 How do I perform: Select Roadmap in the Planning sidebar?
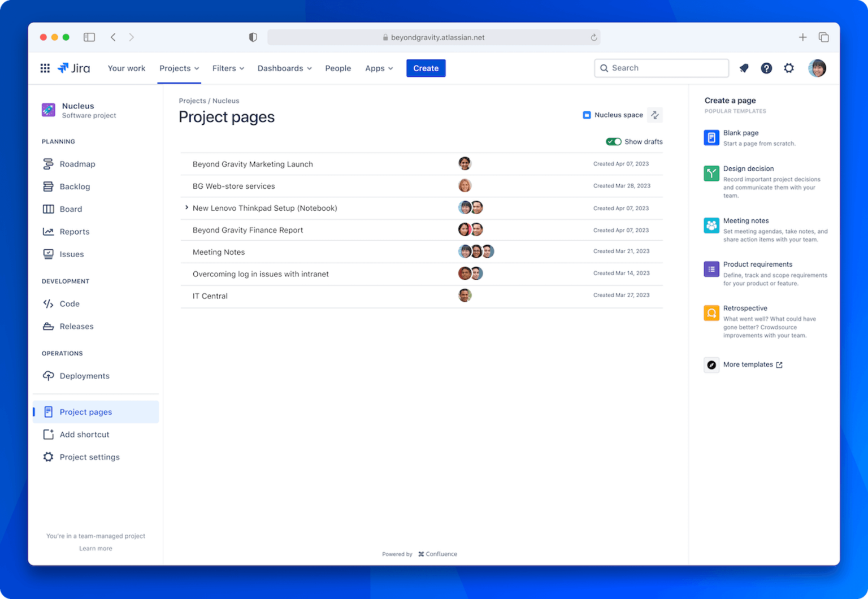[77, 164]
